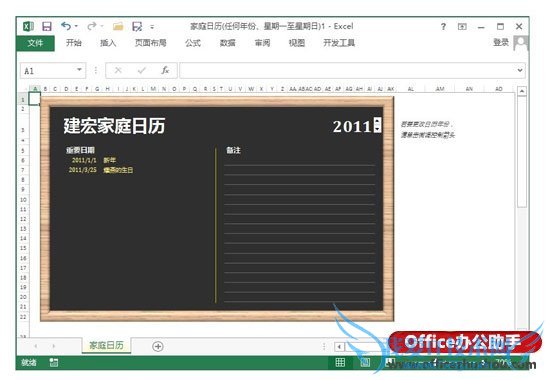Open the 公式 ribbon tab
Screen dimensions: 550x380
coord(193,43)
